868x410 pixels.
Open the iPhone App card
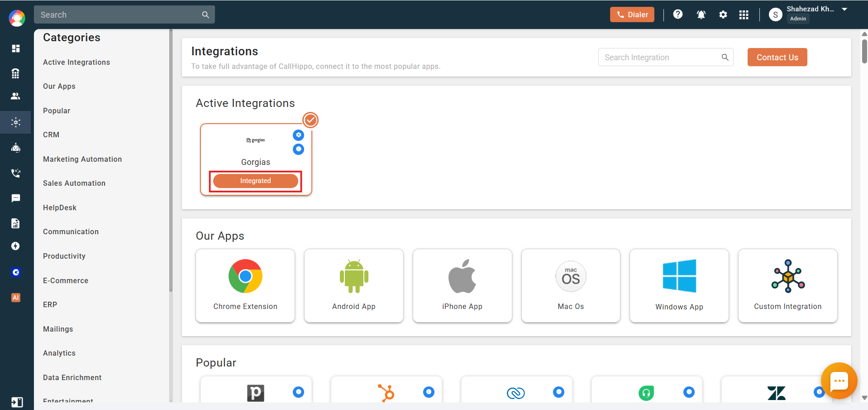point(462,285)
